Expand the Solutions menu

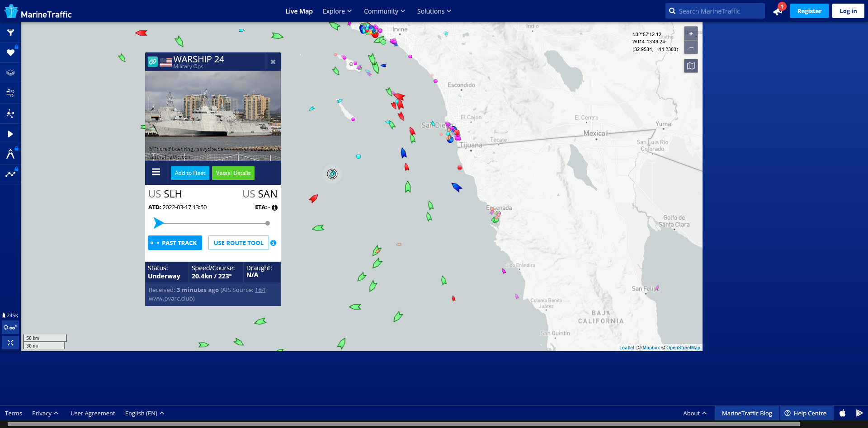[x=434, y=11]
